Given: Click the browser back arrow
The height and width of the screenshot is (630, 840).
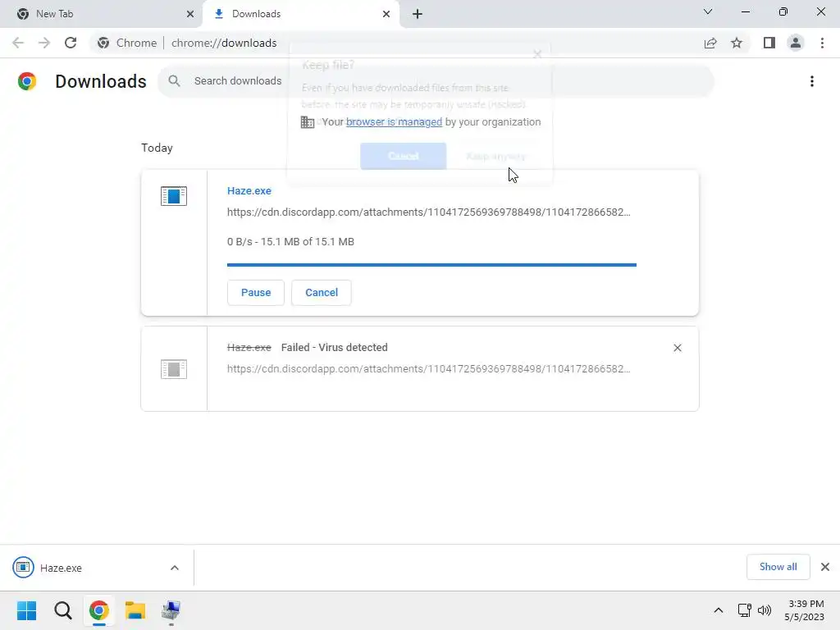Looking at the screenshot, I should (18, 43).
